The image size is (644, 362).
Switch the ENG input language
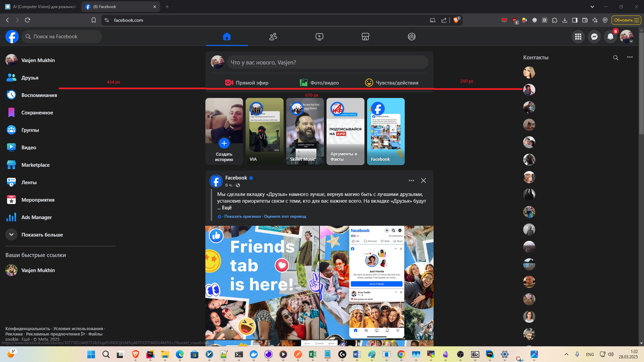[590, 354]
